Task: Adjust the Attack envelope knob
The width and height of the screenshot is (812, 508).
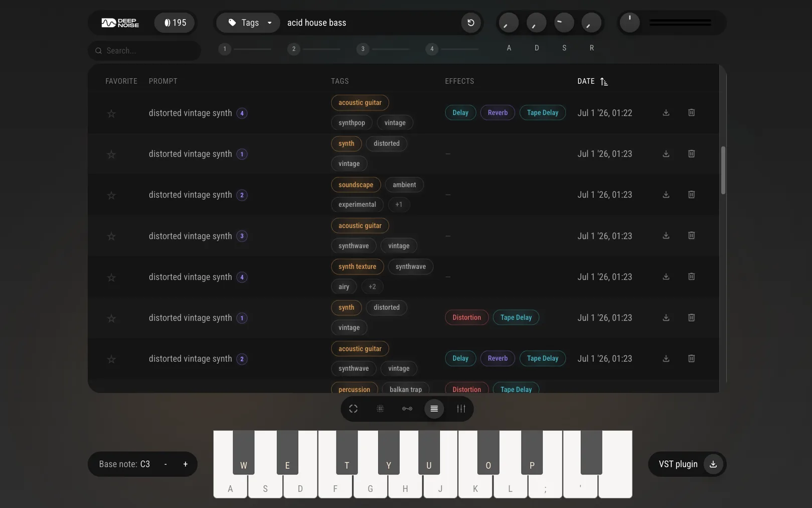Action: tap(509, 23)
